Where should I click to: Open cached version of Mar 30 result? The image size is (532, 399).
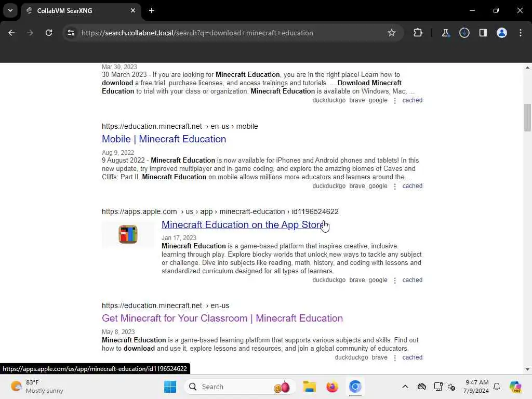point(412,100)
